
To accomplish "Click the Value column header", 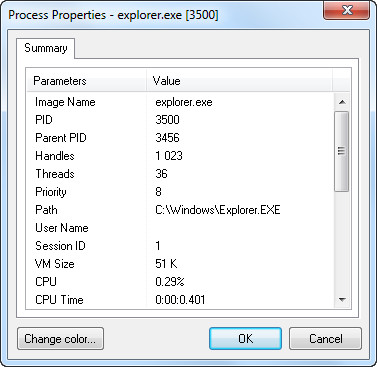I will 239,81.
